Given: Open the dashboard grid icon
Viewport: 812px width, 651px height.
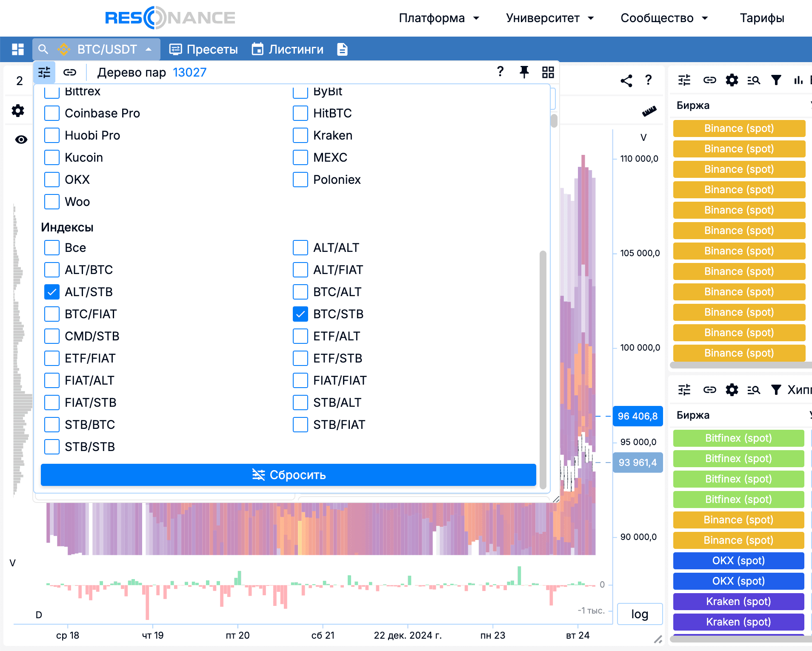Looking at the screenshot, I should tap(17, 49).
